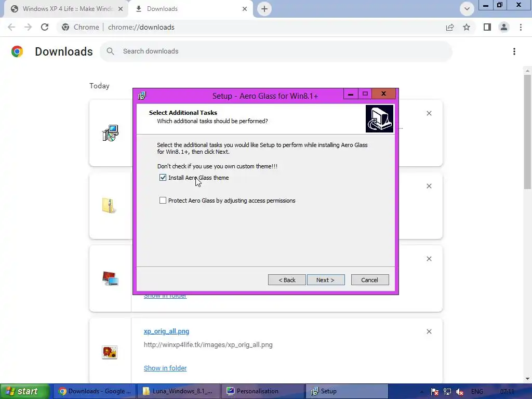Go Back in the Setup wizard
The width and height of the screenshot is (532, 399).
(287, 280)
